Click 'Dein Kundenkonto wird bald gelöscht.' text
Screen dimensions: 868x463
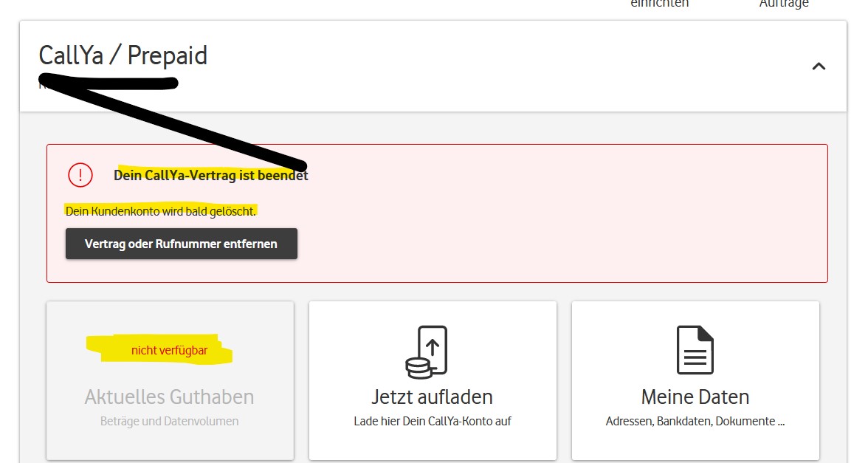coord(161,211)
